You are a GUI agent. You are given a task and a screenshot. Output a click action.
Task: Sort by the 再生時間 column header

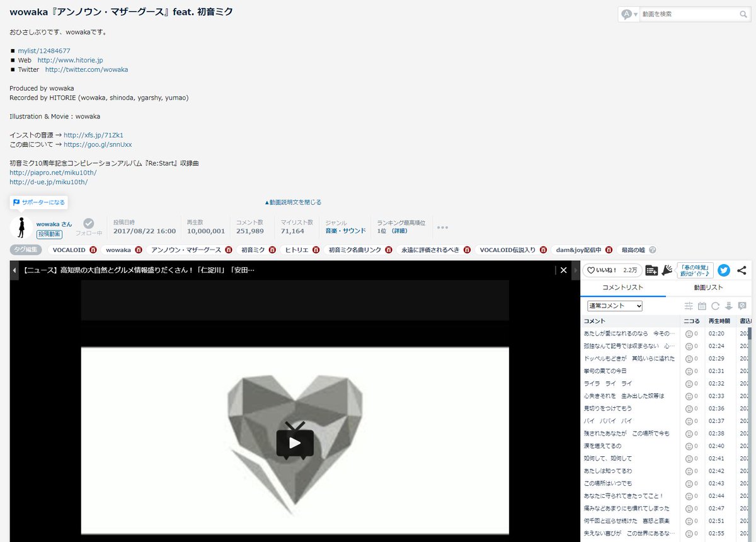point(720,321)
